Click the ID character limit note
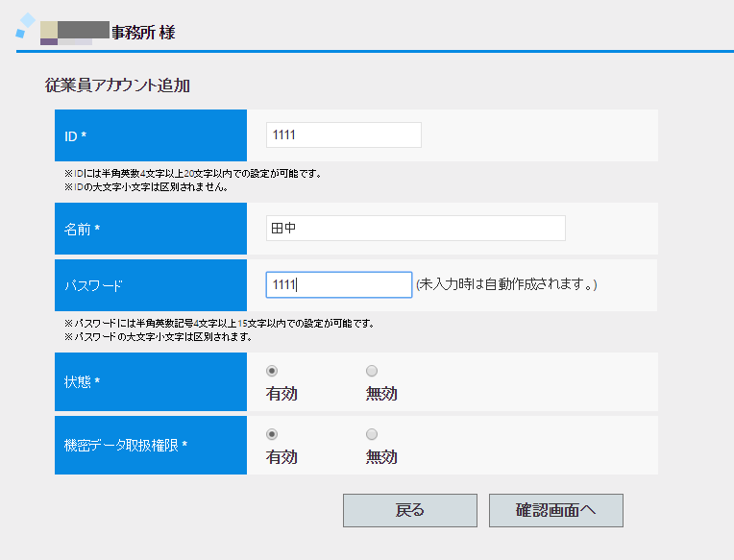The height and width of the screenshot is (560, 734). (x=192, y=174)
